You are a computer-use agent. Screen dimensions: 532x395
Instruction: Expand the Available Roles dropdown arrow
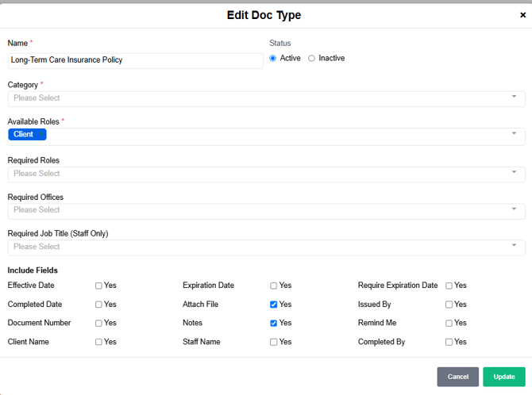click(x=514, y=134)
